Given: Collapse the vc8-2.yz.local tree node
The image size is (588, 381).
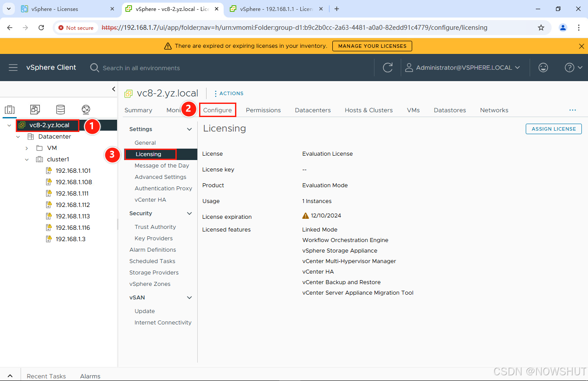Looking at the screenshot, I should 9,125.
